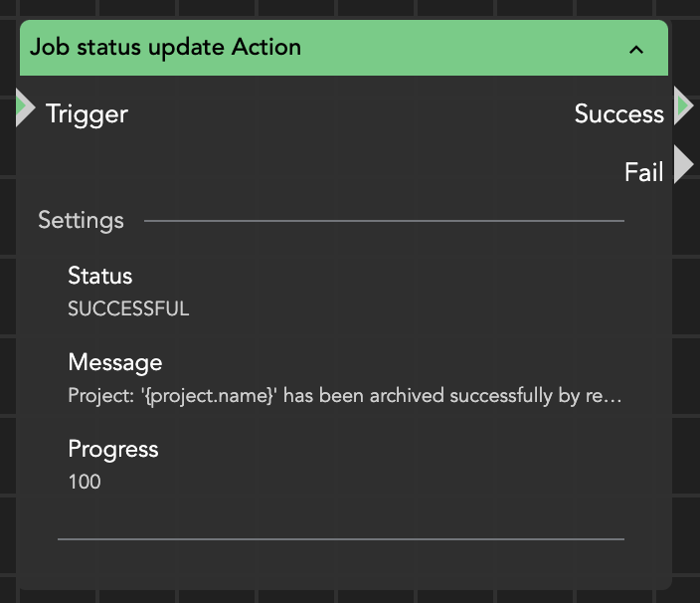Click the divider line beside Settings
This screenshot has width=700, height=603.
(x=384, y=220)
